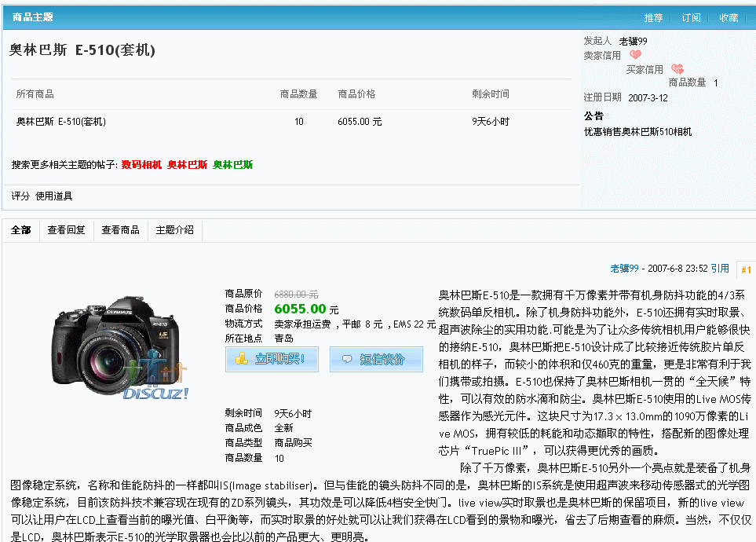Image resolution: width=756 pixels, height=542 pixels.
Task: Click the 奥林巴斯 E-510(套机) product row name
Action: point(60,122)
